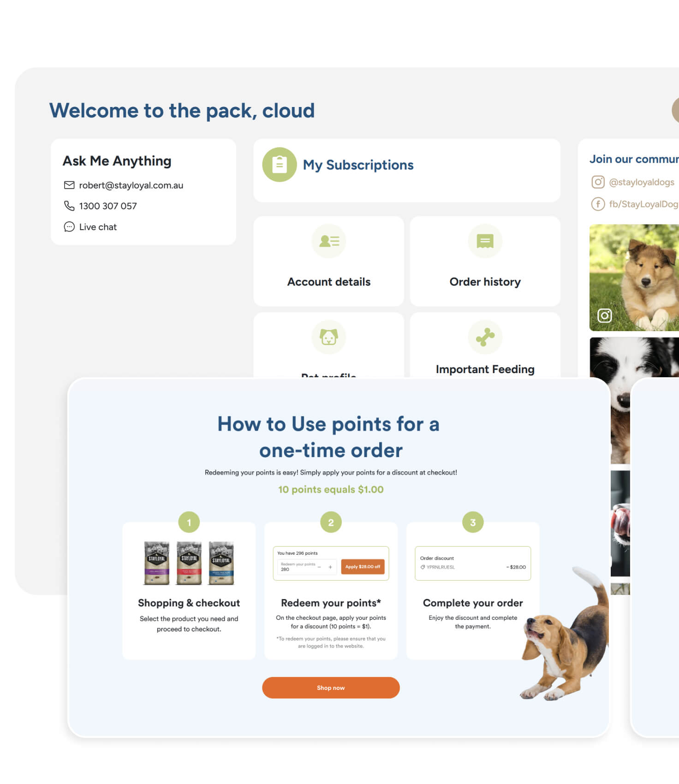Click the Instagram overlay icon on collie photo
This screenshot has height=784, width=679.
[605, 315]
